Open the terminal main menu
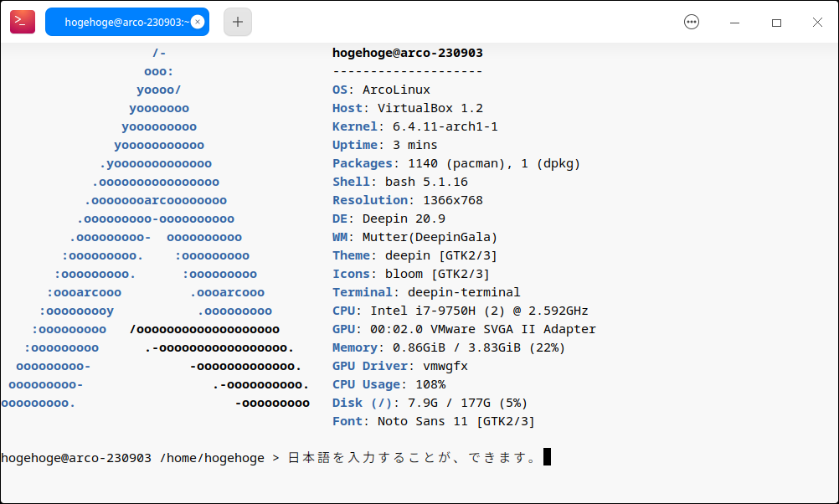 pyautogui.click(x=692, y=22)
